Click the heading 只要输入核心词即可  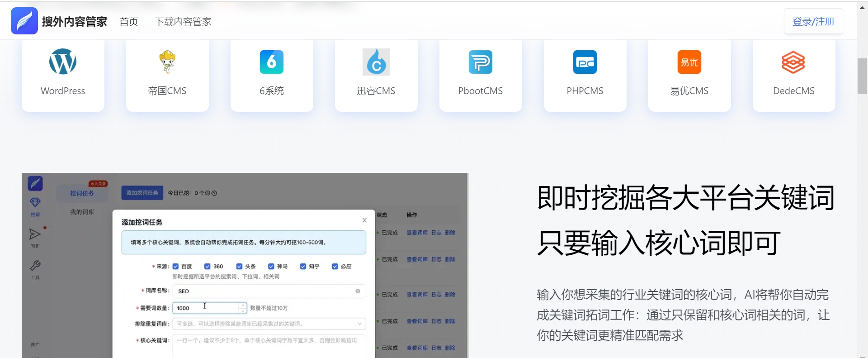(659, 243)
